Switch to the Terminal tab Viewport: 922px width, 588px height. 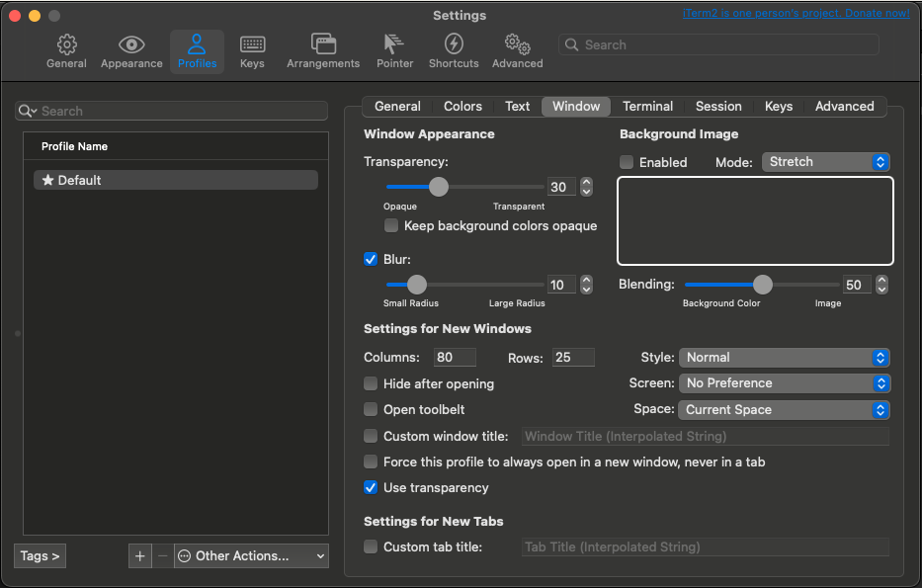(647, 107)
